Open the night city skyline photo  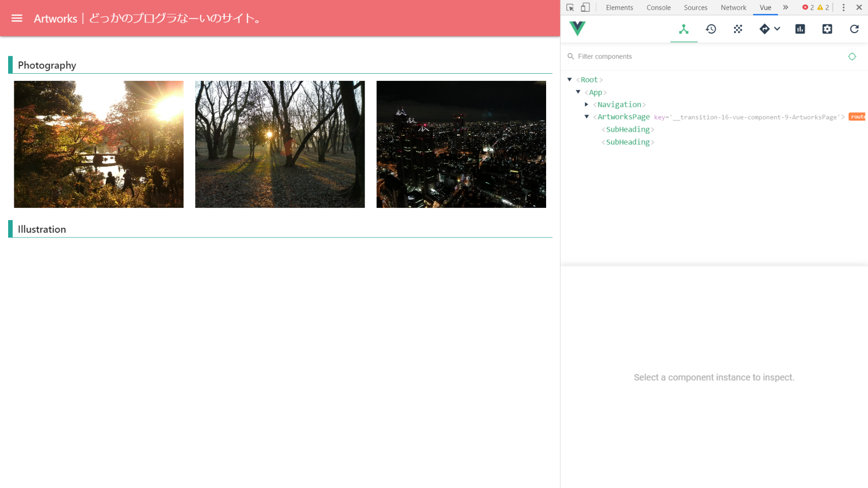click(461, 144)
